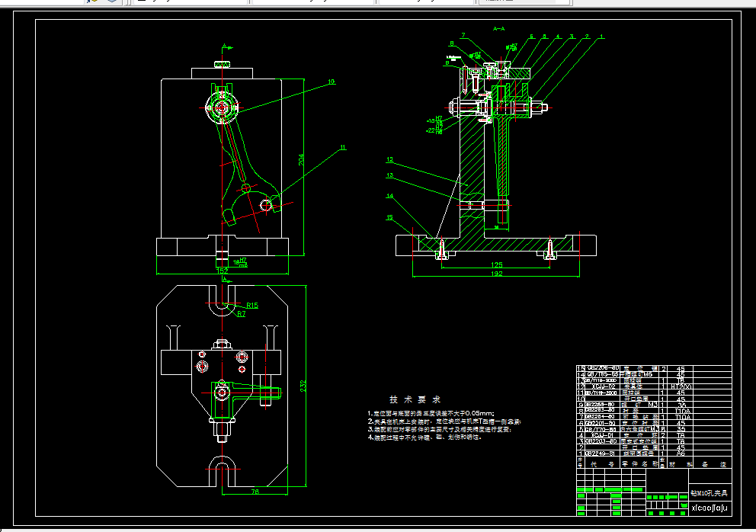This screenshot has width=756, height=532.
Task: Select the T10A material cell in row 7
Action: tap(682, 417)
